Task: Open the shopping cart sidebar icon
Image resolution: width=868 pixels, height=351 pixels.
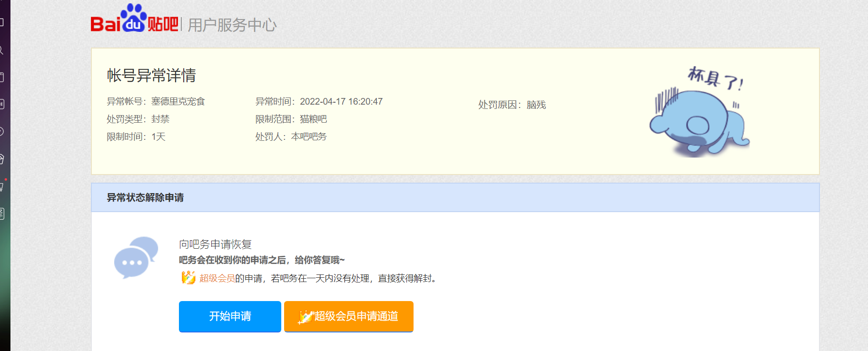Action: [x=2, y=186]
